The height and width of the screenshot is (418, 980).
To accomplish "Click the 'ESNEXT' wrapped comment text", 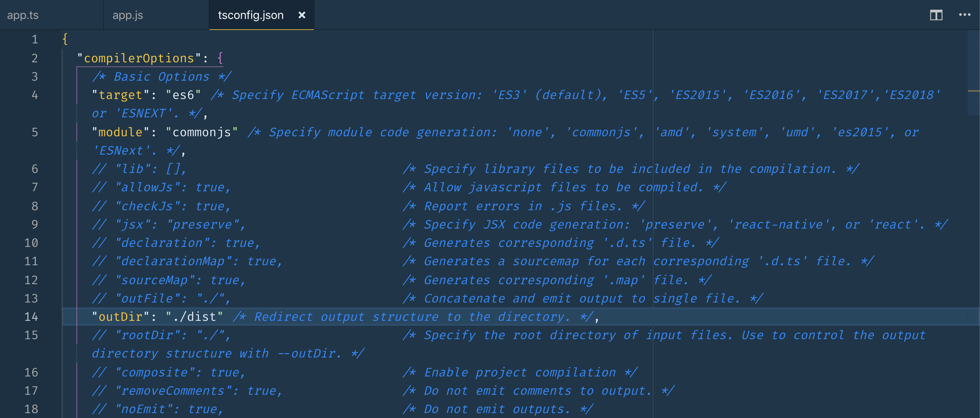I will [x=147, y=113].
